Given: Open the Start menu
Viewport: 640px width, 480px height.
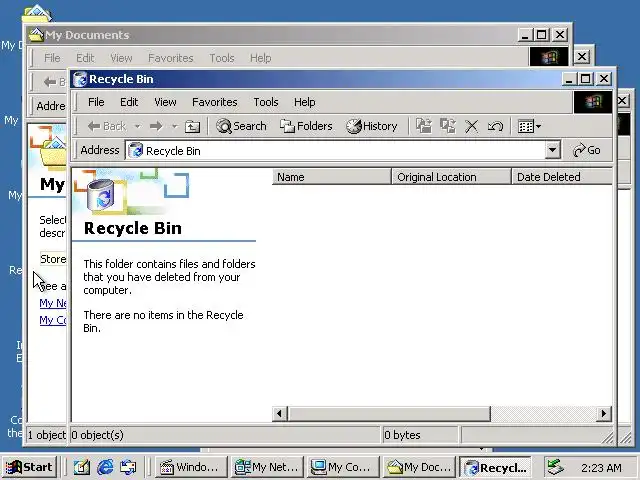Looking at the screenshot, I should (29, 467).
